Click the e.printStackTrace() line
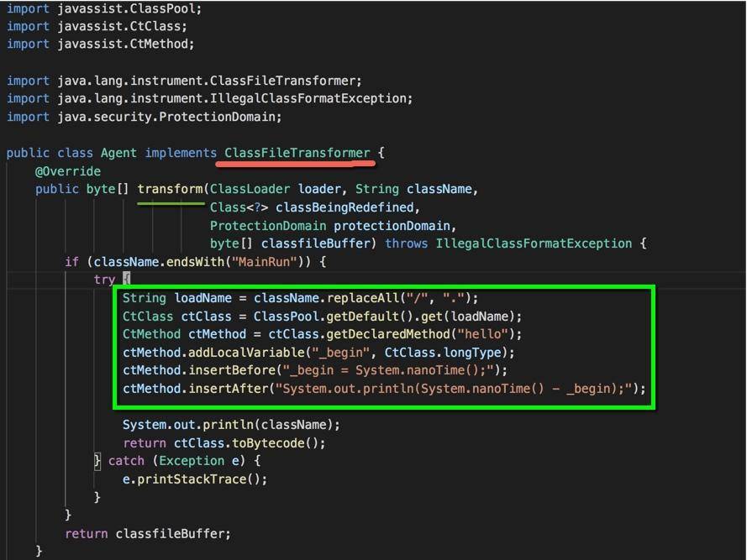 pyautogui.click(x=195, y=479)
